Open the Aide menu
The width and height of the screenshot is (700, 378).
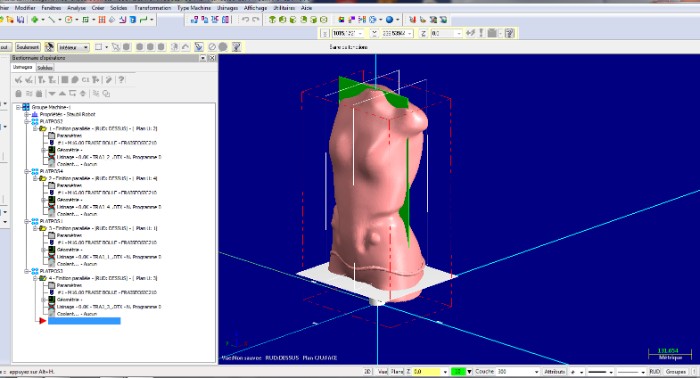coord(306,8)
